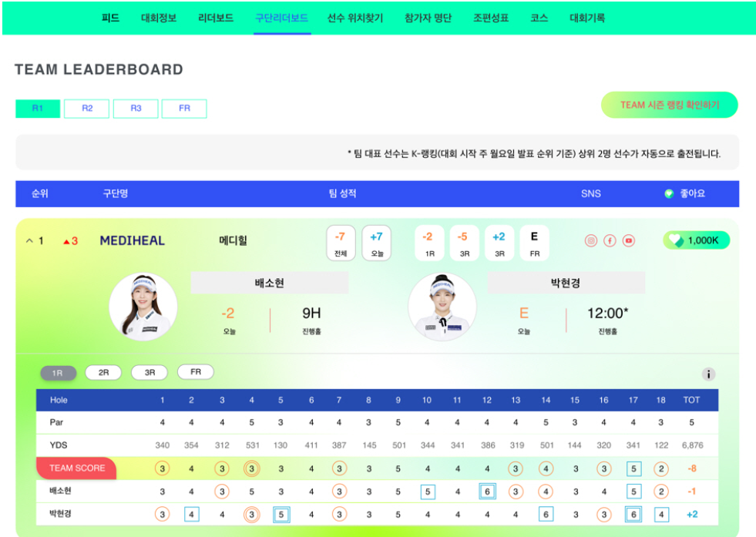The height and width of the screenshot is (537, 756).
Task: Select 구단리더보드 menu tab
Action: pyautogui.click(x=281, y=18)
